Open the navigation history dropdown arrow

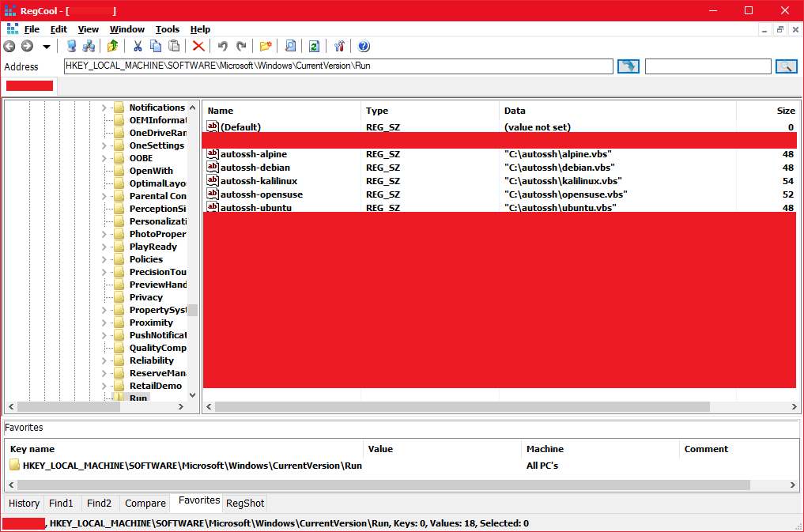point(47,47)
